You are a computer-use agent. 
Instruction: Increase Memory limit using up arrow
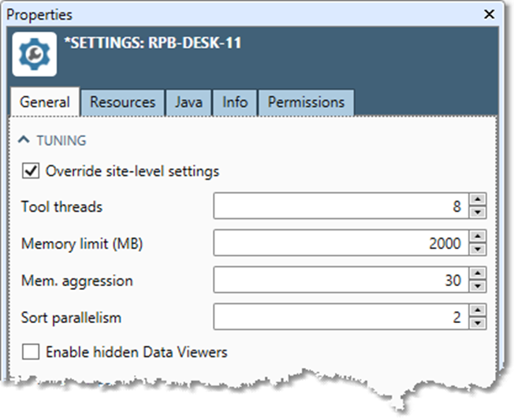[x=477, y=238]
